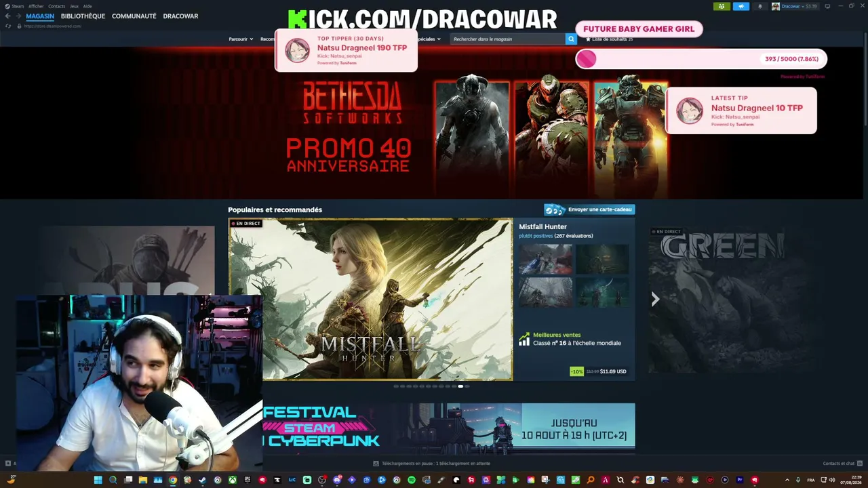Show next featured game with right arrow
The width and height of the screenshot is (868, 488).
click(655, 299)
